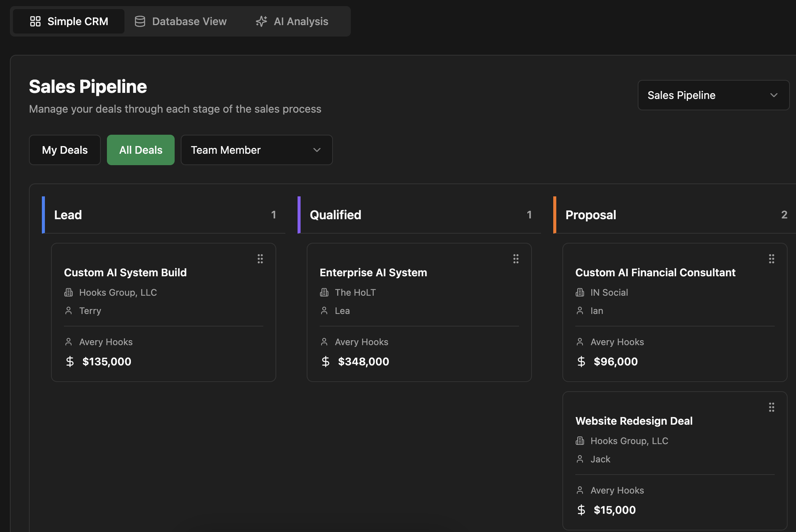Click drag handle on Custom AI Financial Consultant card
Image resolution: width=796 pixels, height=532 pixels.
click(772, 259)
